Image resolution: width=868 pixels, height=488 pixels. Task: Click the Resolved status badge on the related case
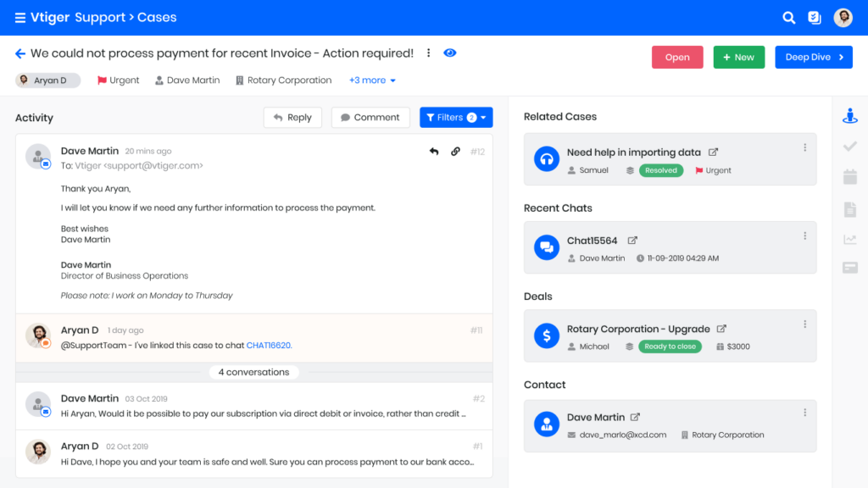coord(660,170)
